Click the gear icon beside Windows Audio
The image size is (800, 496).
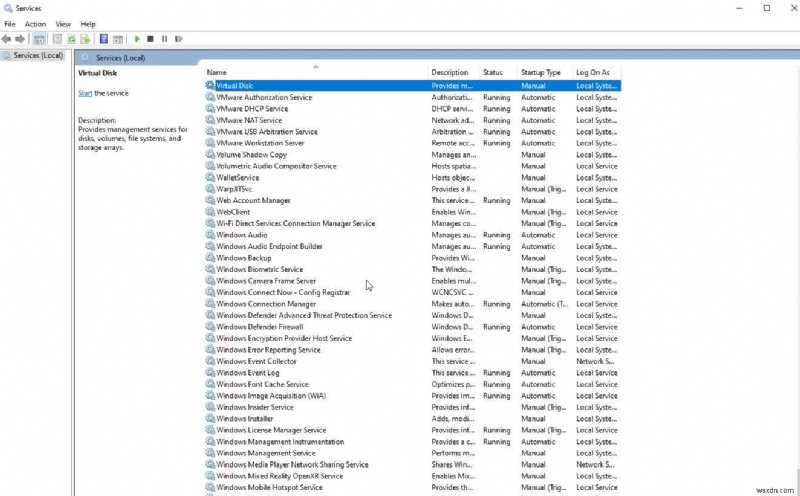point(210,235)
